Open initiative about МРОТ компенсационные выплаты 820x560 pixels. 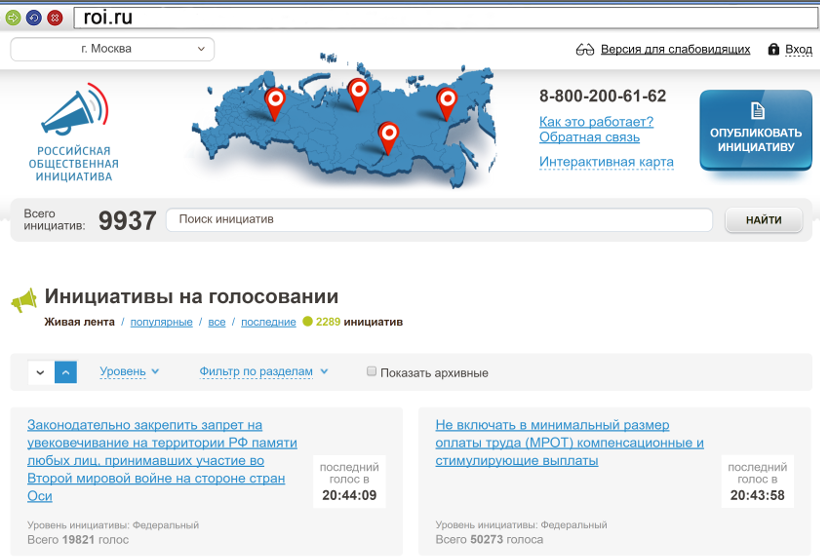tap(570, 442)
